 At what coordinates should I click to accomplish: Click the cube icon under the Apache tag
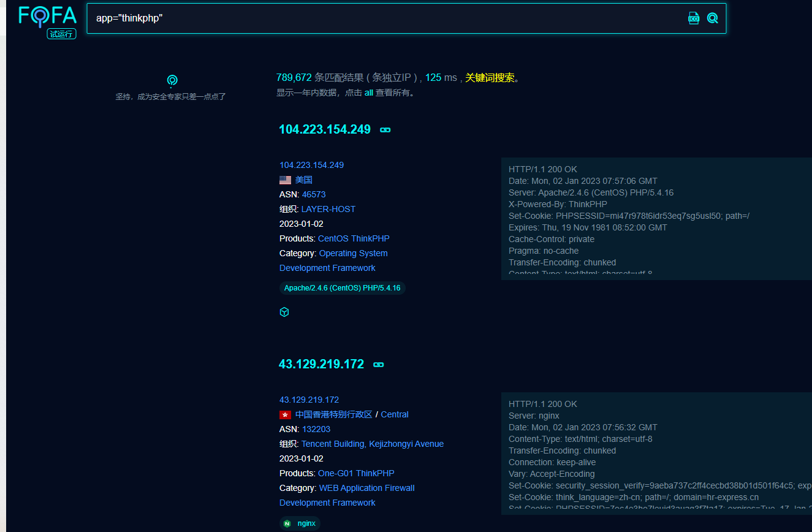[x=284, y=312]
